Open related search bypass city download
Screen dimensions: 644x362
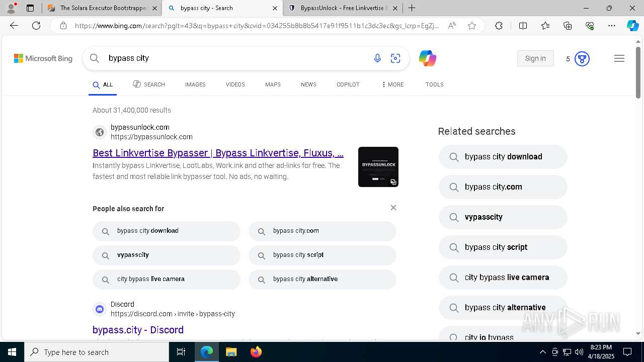(x=503, y=157)
